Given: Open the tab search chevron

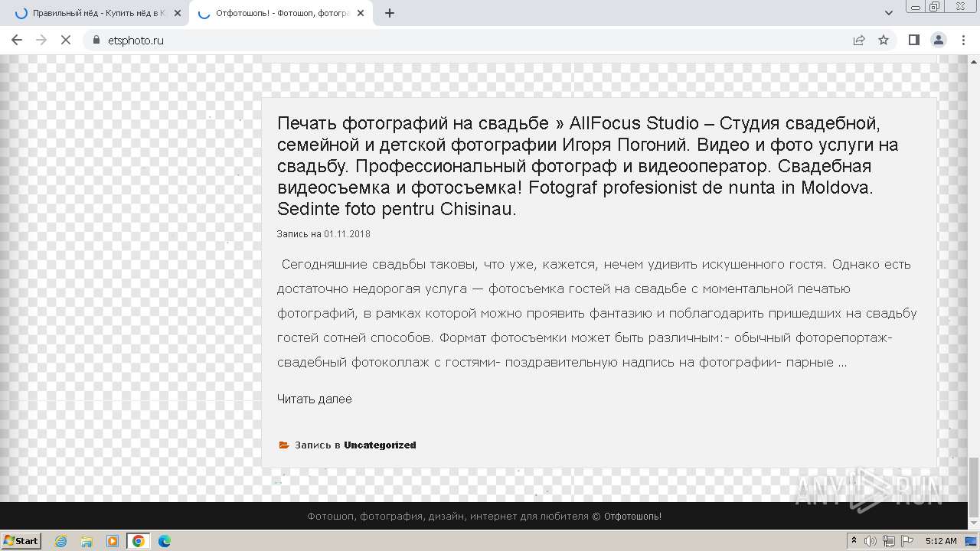Looking at the screenshot, I should point(889,13).
